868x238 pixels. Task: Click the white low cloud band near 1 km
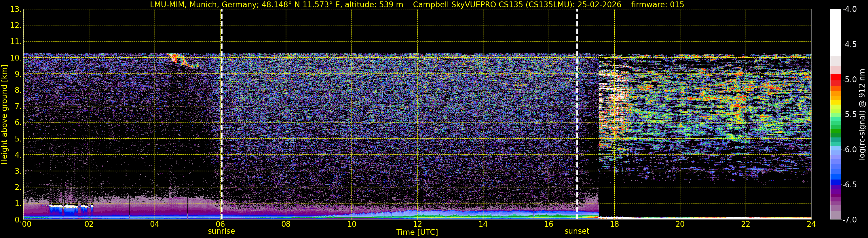point(71,206)
